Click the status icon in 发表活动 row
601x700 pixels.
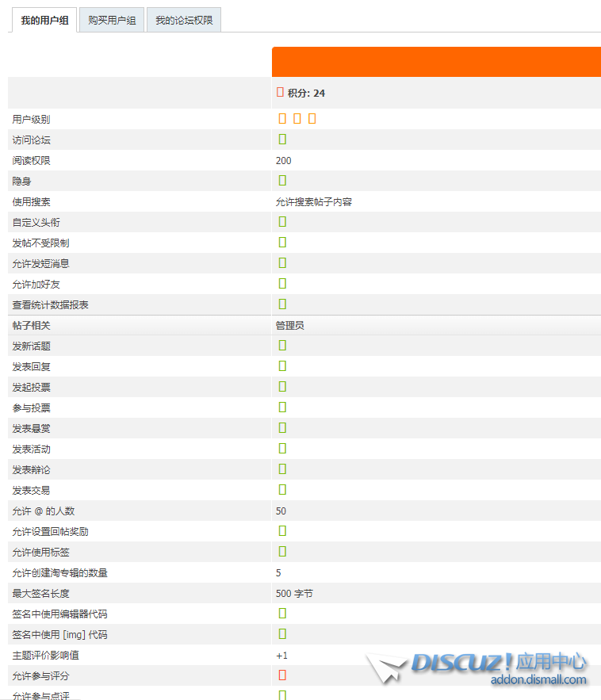coord(282,448)
